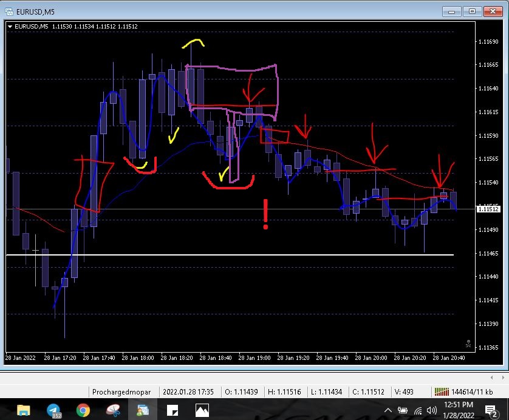Open the notification center icon

(491, 411)
